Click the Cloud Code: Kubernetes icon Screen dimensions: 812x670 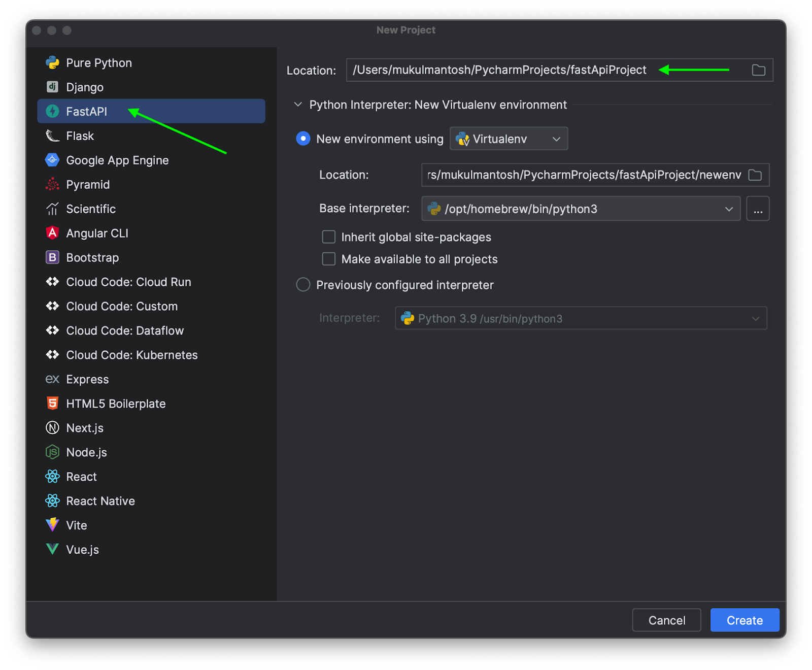52,355
